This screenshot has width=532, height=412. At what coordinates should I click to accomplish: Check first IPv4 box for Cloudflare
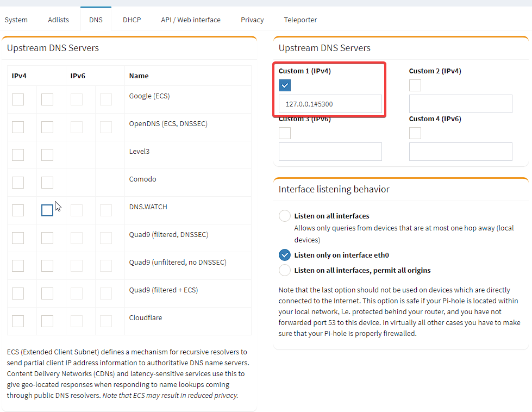click(18, 321)
